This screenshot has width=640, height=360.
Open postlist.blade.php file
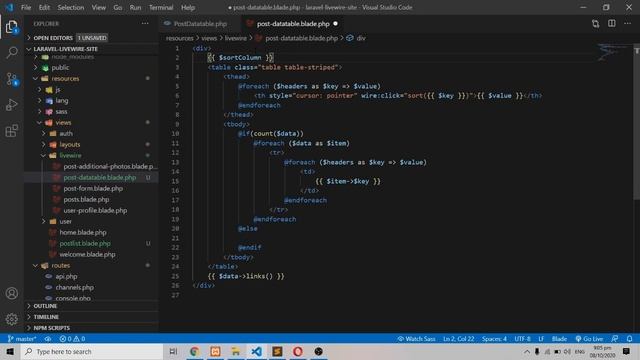pyautogui.click(x=85, y=243)
